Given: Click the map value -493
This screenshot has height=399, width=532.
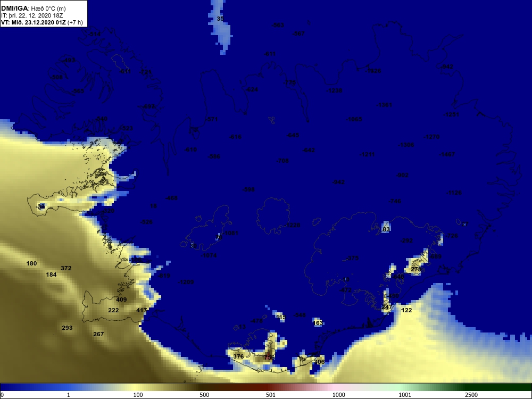Looking at the screenshot, I should pos(69,61).
